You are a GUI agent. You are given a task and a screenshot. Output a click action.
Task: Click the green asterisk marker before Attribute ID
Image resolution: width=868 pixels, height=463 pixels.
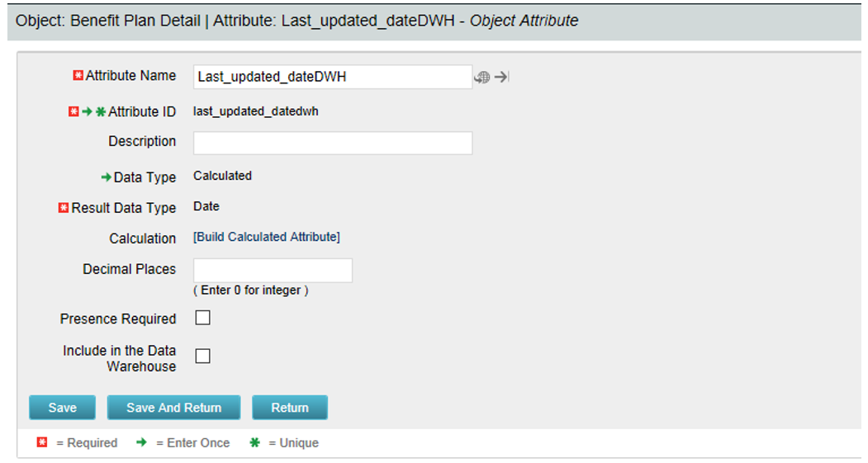(101, 111)
